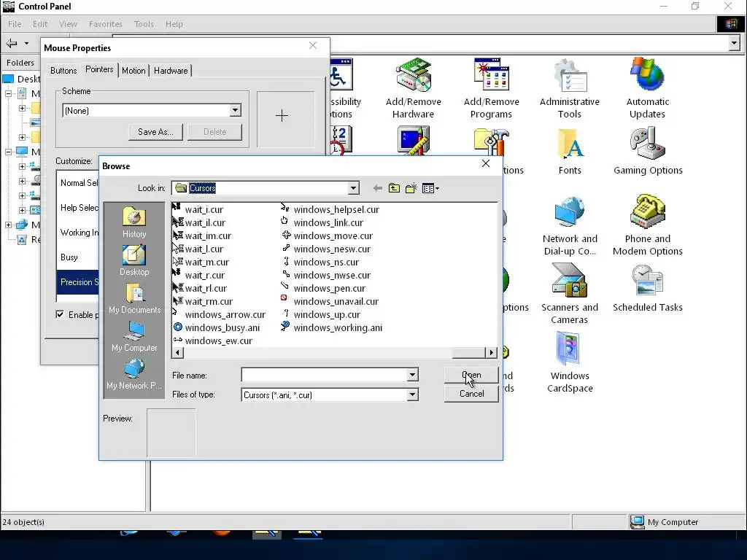The height and width of the screenshot is (560, 747).
Task: Open Gaming Options icon
Action: point(648,150)
